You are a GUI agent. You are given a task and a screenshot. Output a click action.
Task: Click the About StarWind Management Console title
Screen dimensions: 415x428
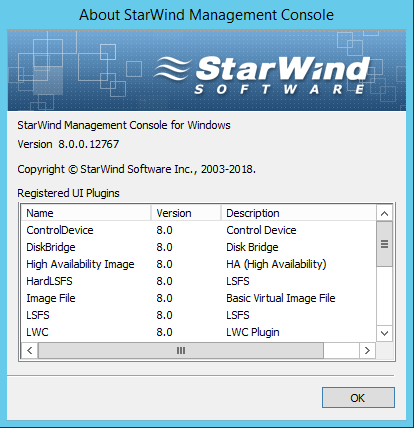coord(206,15)
